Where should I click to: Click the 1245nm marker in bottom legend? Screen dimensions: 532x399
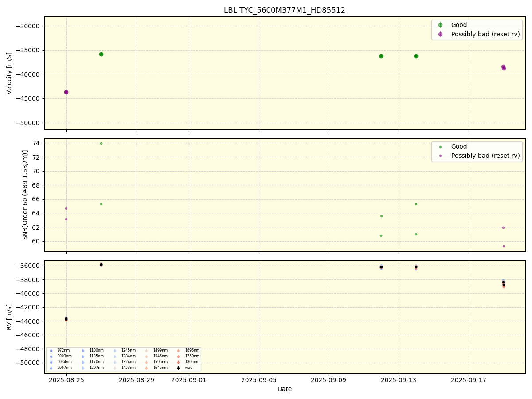click(115, 351)
